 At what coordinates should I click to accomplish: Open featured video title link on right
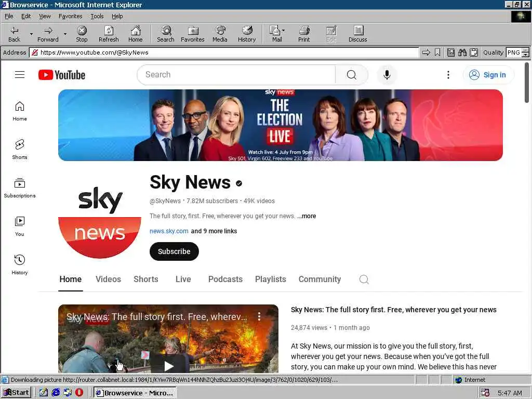click(x=394, y=310)
